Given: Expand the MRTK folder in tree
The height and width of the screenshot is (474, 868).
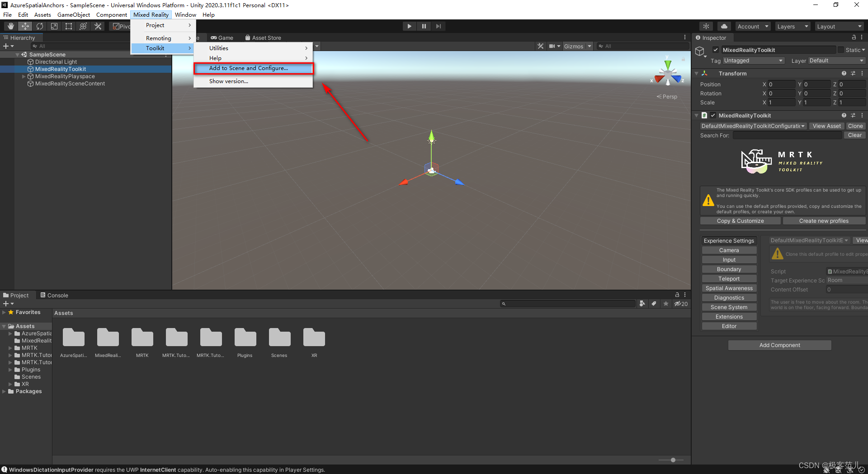Looking at the screenshot, I should pos(10,348).
